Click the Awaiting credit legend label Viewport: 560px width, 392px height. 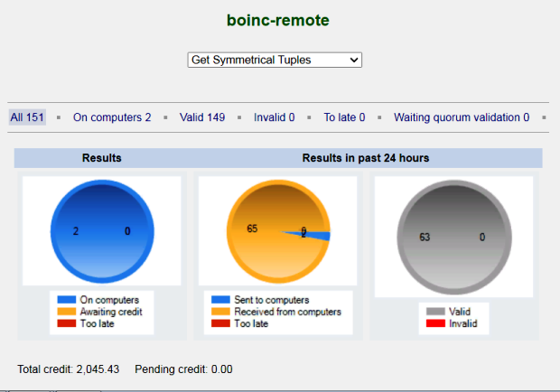[111, 312]
